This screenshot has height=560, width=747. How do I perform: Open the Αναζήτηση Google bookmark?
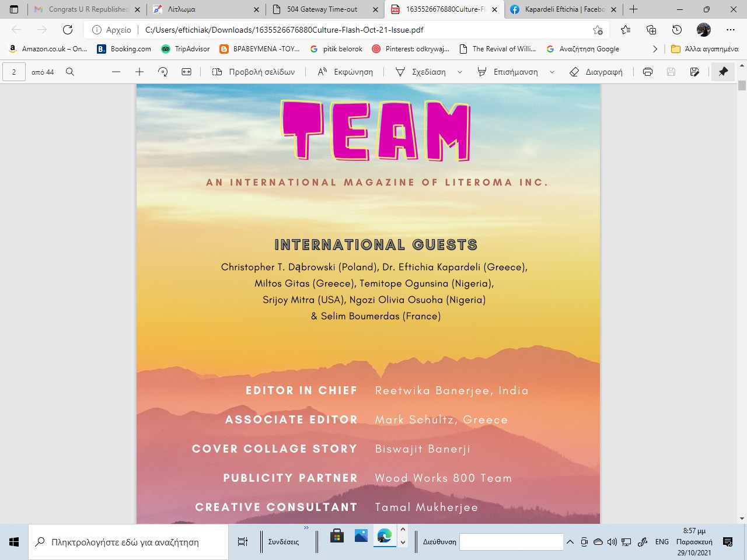click(x=582, y=49)
